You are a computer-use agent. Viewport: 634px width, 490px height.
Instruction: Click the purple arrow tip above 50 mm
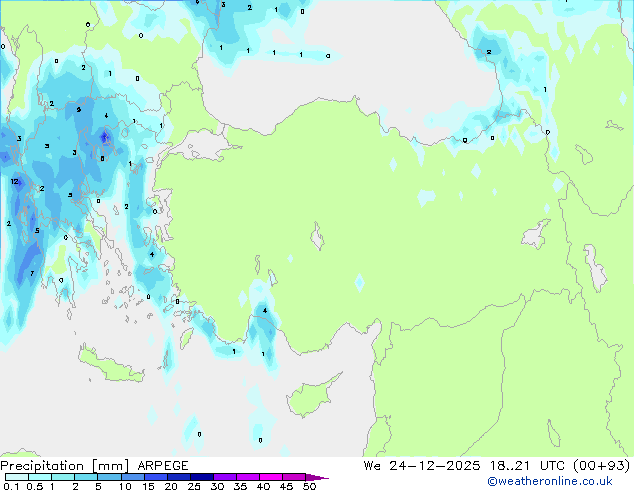(x=317, y=477)
